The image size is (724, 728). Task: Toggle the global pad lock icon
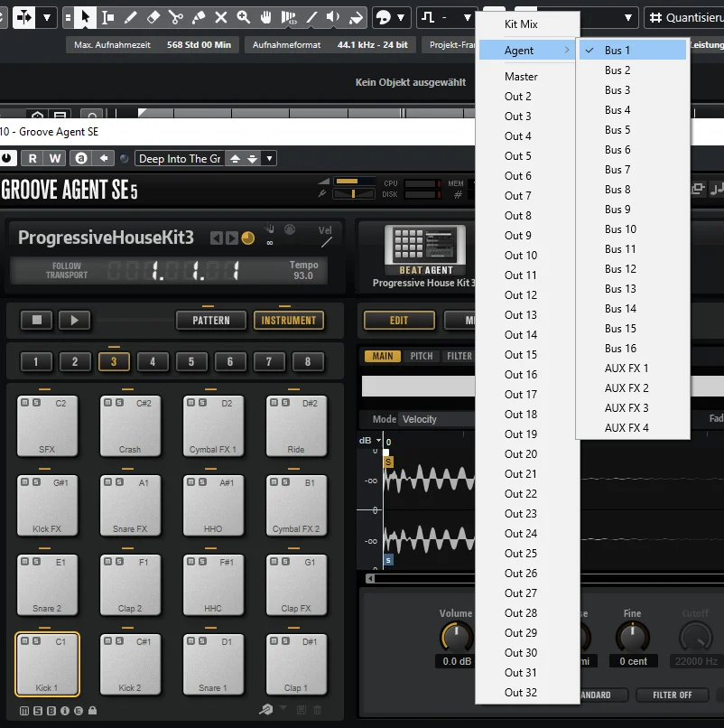pos(92,710)
